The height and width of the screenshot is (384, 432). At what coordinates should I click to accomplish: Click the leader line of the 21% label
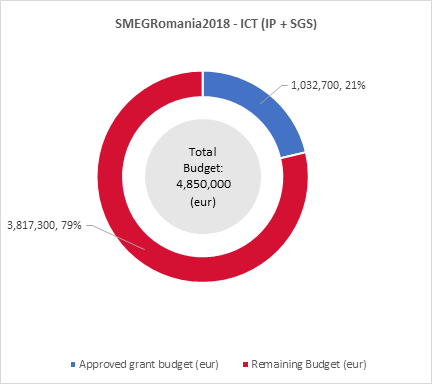(x=272, y=94)
